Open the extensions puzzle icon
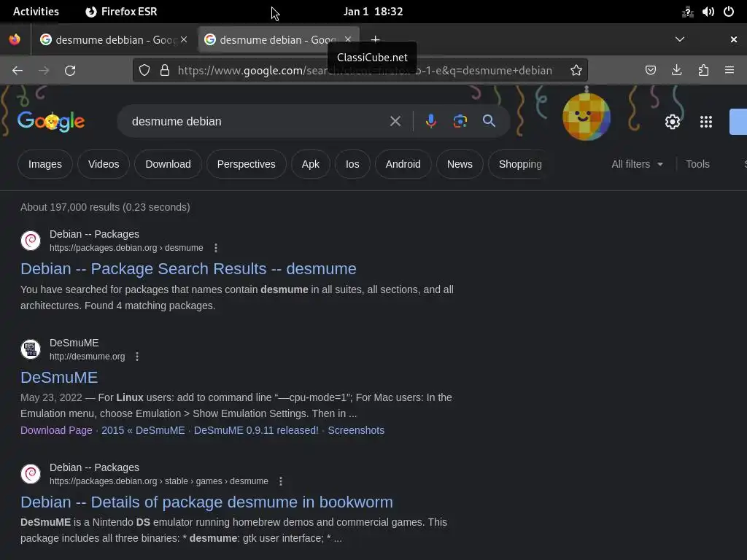 [703, 71]
